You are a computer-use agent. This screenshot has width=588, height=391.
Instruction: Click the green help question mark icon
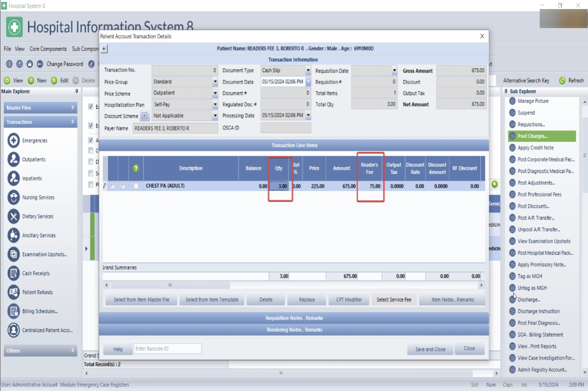pos(136,168)
